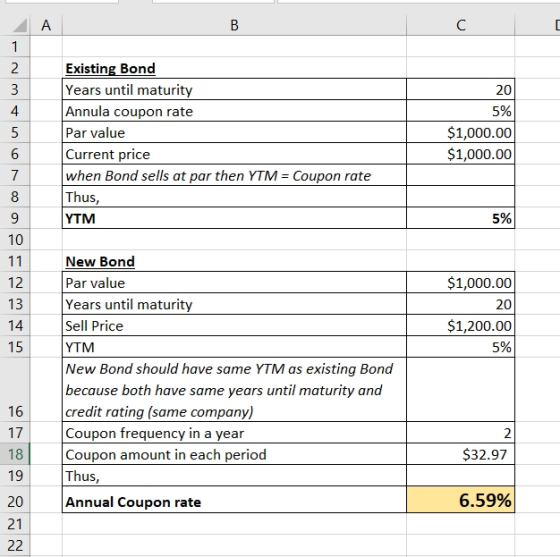Screen dimensions: 560x557
Task: Select row 16 header
Action: click(x=15, y=390)
